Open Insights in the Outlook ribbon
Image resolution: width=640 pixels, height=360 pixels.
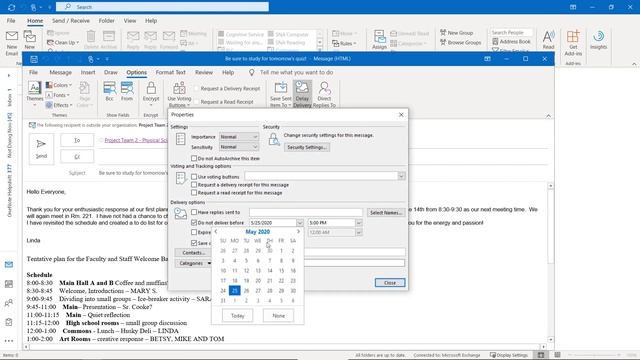[598, 40]
